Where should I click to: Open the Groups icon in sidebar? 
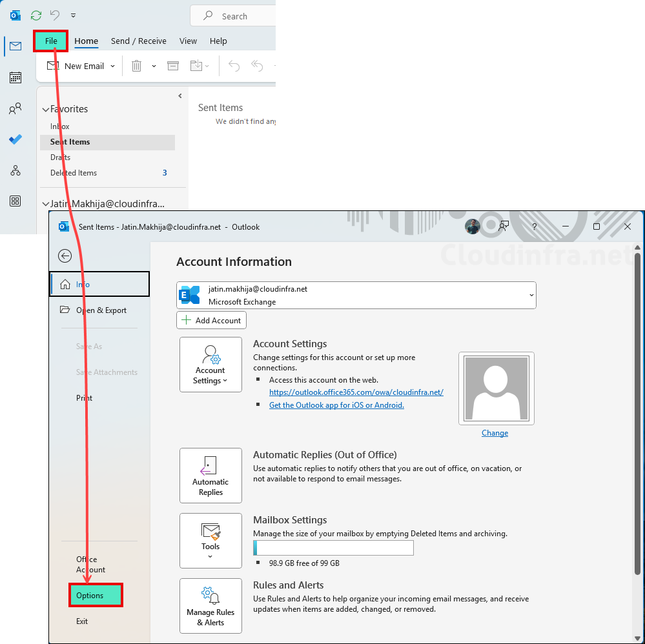point(15,170)
